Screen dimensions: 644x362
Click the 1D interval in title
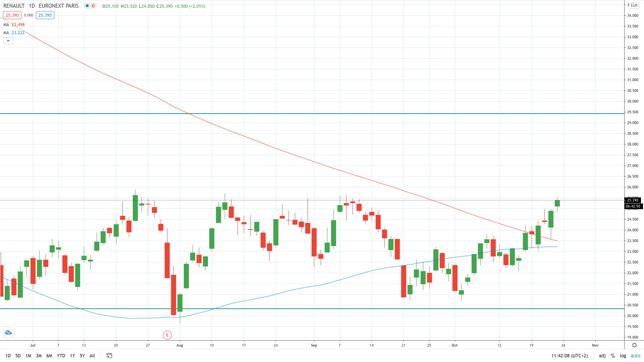(x=32, y=6)
